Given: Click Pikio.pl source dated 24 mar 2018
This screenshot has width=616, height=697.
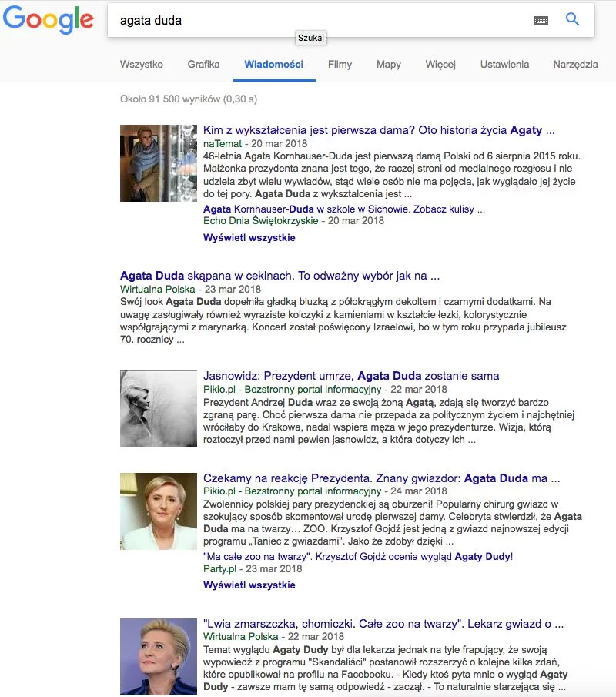Looking at the screenshot, I should (x=292, y=491).
